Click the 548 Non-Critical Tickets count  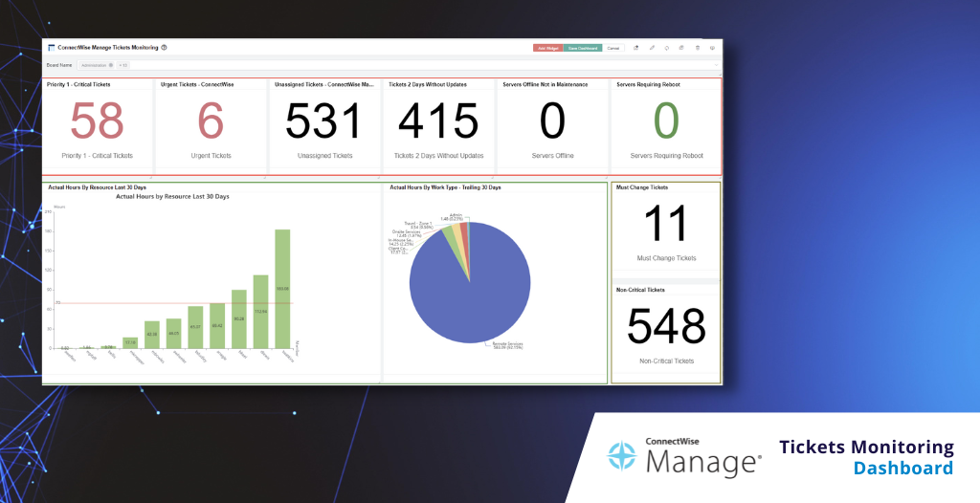tap(666, 326)
